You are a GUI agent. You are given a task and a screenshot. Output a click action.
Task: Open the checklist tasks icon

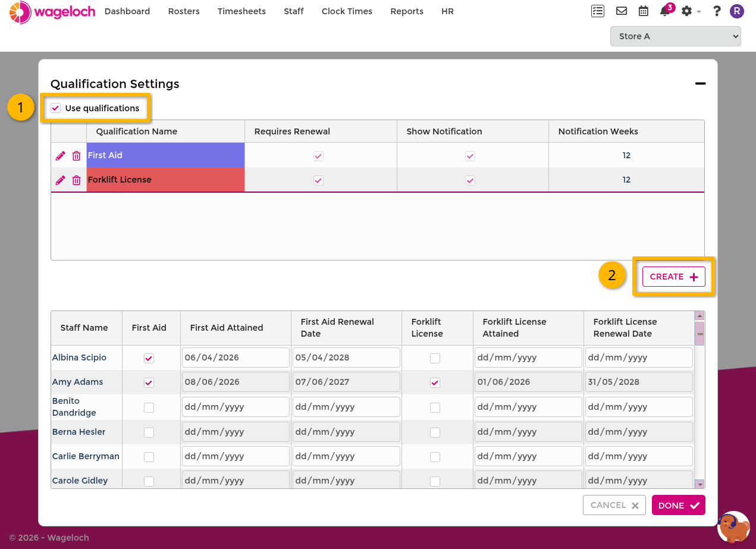click(598, 11)
